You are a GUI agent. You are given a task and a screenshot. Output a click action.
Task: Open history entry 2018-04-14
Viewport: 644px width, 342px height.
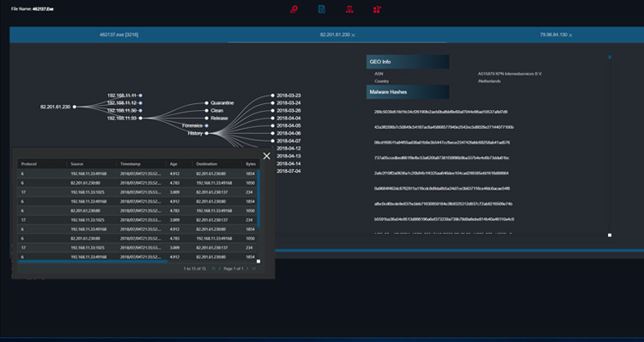[289, 163]
